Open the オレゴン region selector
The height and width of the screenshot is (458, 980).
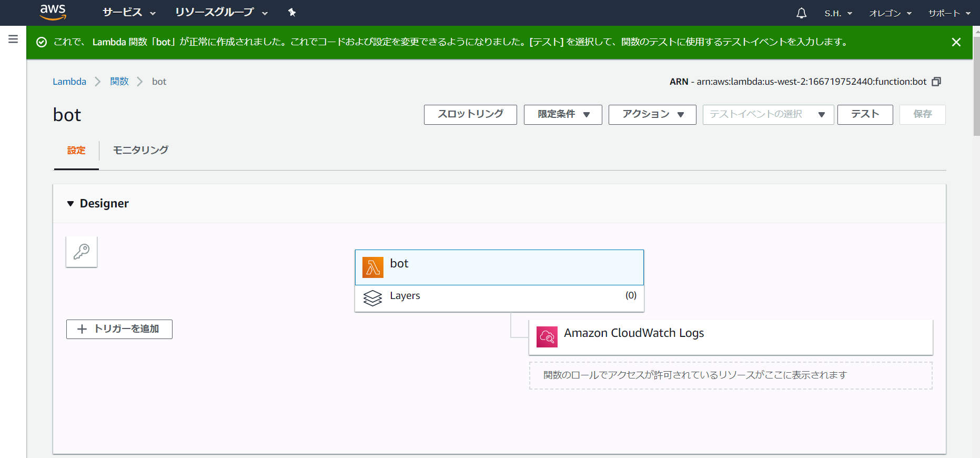(890, 13)
